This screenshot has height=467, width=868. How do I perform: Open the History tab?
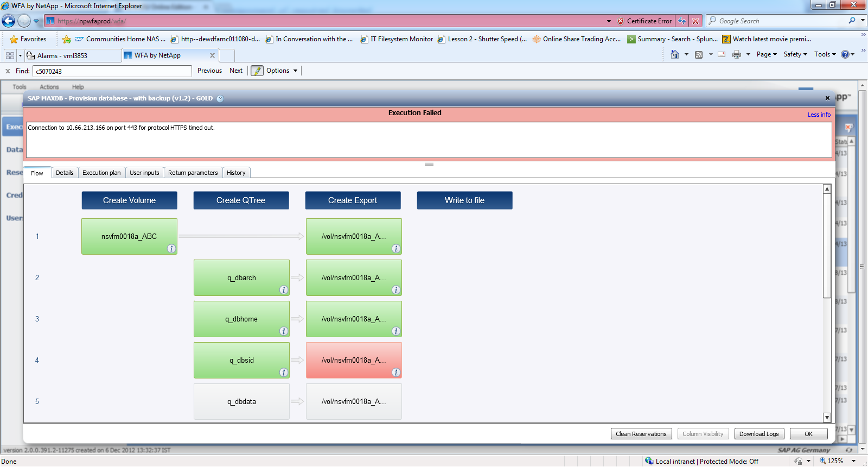click(x=236, y=173)
